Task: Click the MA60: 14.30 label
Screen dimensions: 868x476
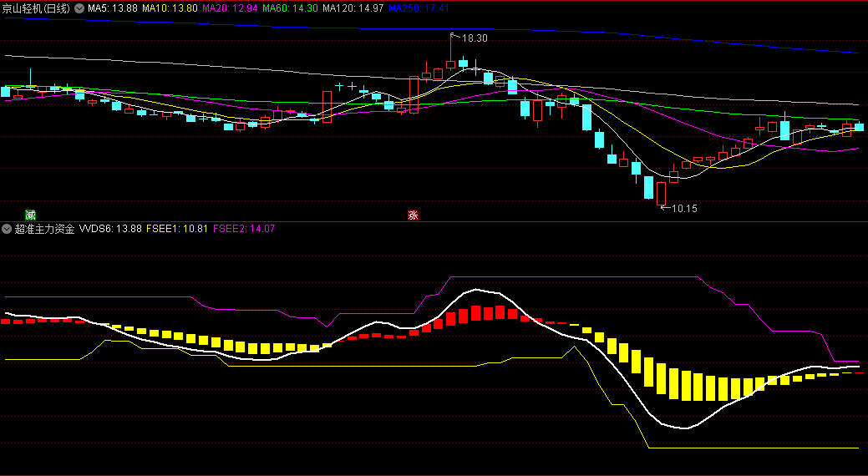Action: click(x=290, y=8)
